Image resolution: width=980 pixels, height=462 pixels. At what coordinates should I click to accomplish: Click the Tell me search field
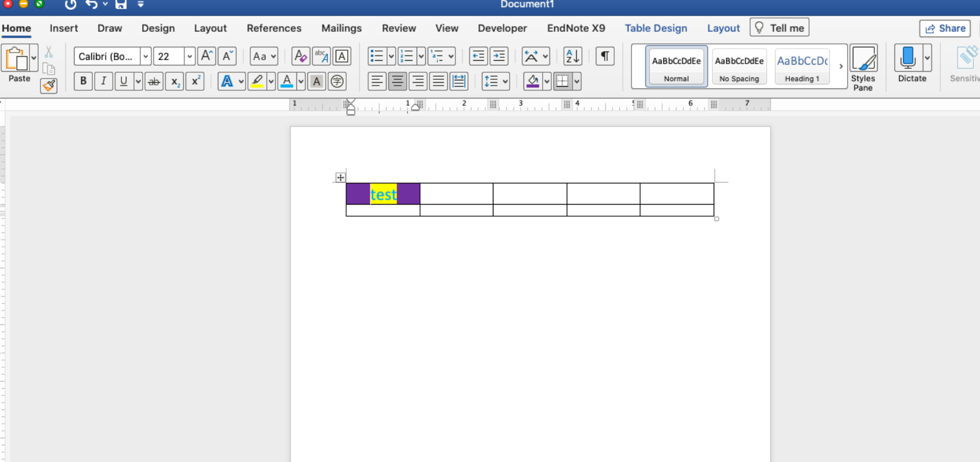click(779, 28)
